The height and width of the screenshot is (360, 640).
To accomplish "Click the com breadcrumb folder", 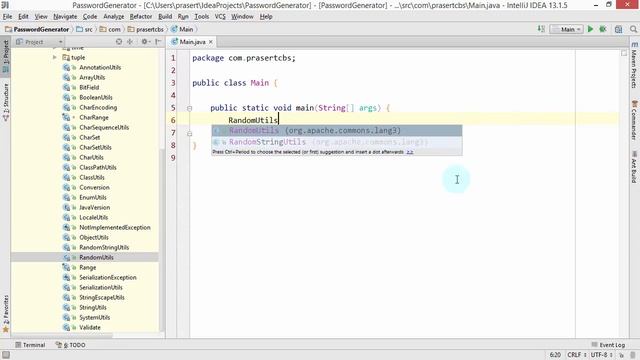I will [110, 29].
